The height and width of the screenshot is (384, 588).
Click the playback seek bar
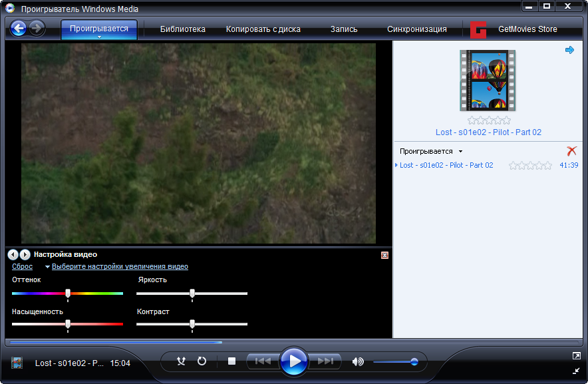tap(294, 342)
